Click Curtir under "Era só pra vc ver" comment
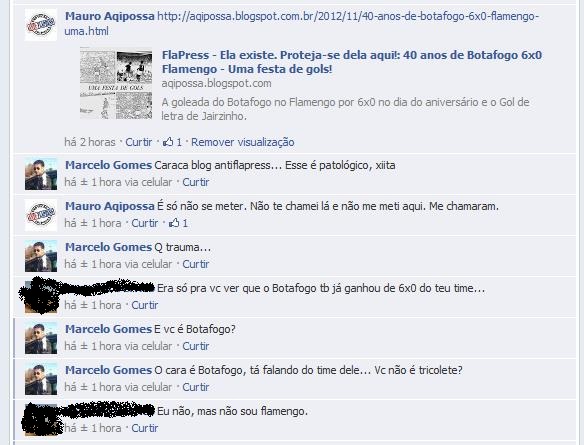This screenshot has height=445, width=584. pos(145,305)
